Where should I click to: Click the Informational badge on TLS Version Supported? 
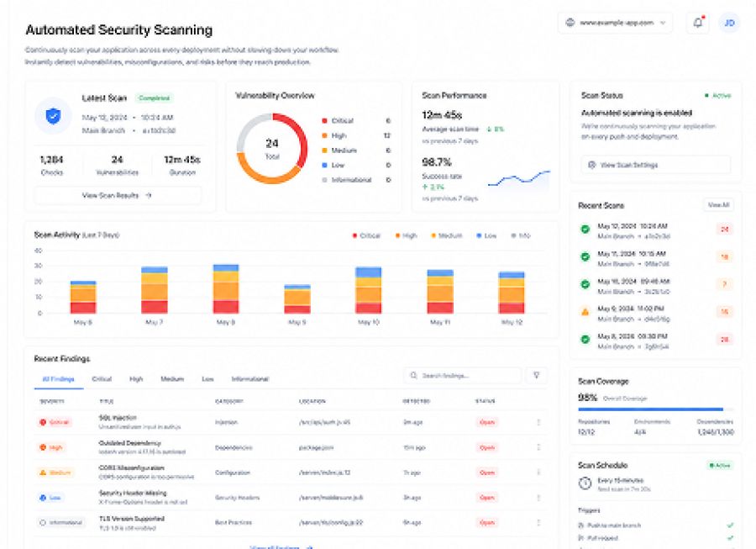pyautogui.click(x=60, y=522)
